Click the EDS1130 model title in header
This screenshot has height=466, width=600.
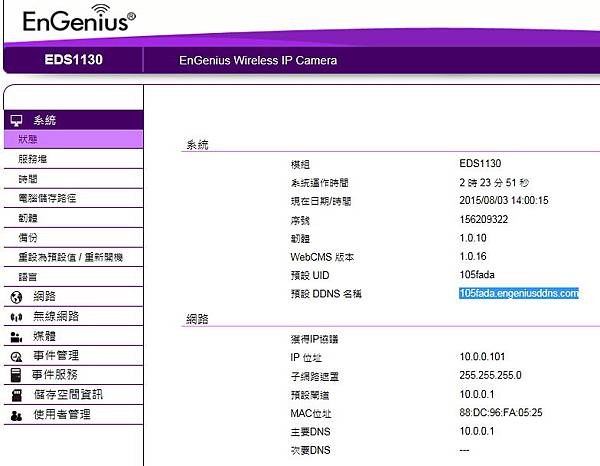pos(73,60)
